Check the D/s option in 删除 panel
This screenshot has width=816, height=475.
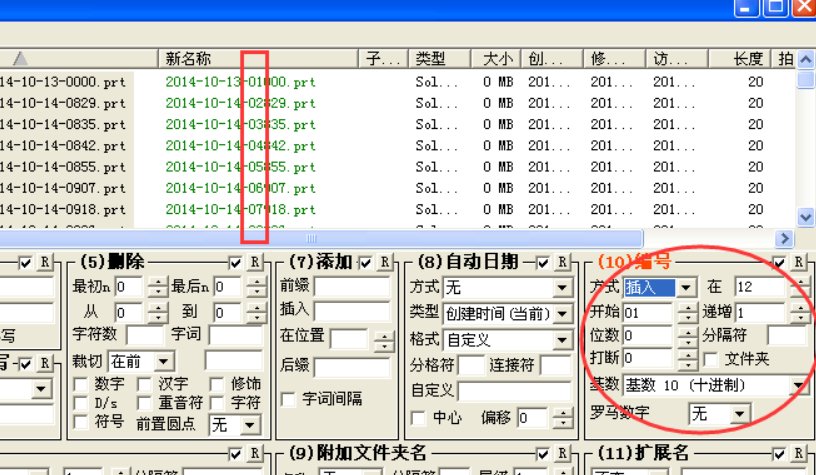pos(81,403)
